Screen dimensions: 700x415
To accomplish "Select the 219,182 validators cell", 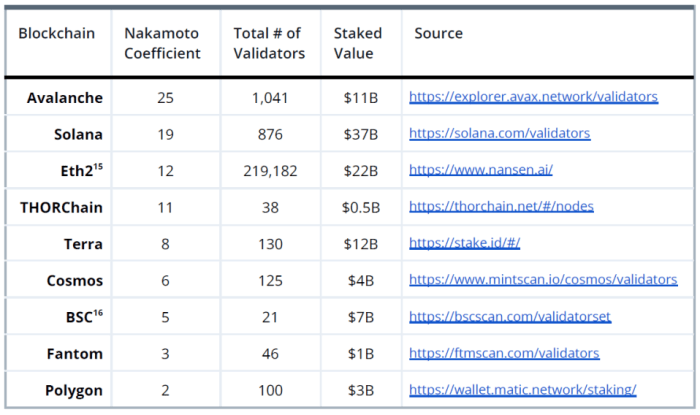I will point(270,171).
